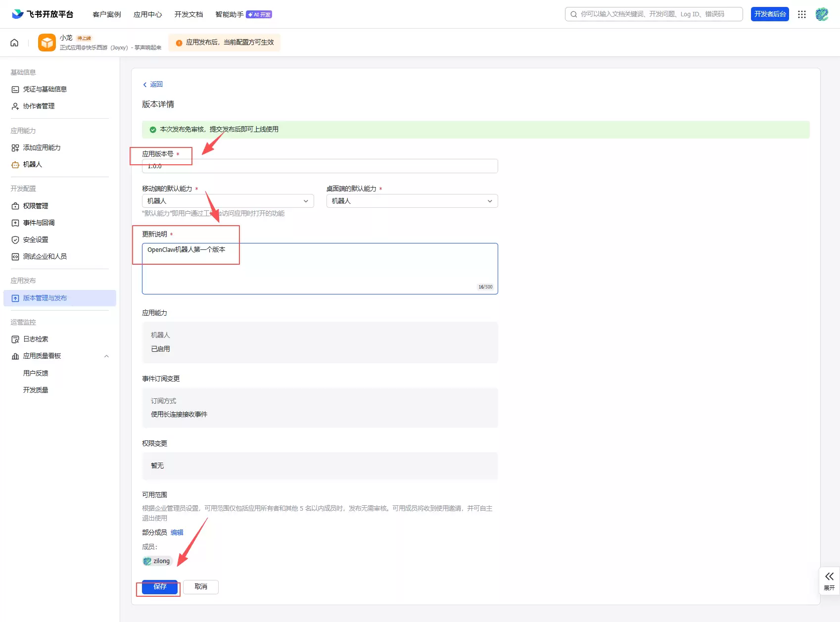840x622 pixels.
Task: Expand the right-side 展开 panel
Action: [x=829, y=580]
